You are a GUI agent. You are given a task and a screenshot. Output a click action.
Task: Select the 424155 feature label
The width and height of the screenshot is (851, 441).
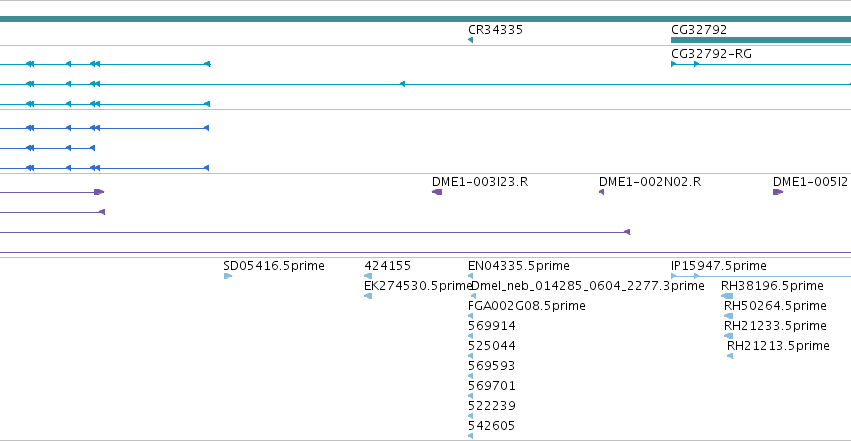[388, 266]
